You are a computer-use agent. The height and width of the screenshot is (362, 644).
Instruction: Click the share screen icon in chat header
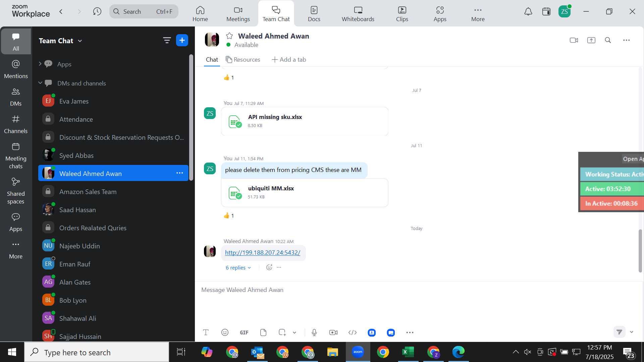point(591,40)
